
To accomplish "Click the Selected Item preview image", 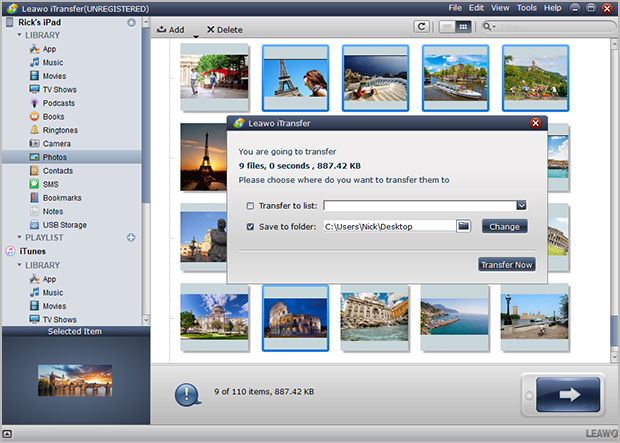I will 75,381.
